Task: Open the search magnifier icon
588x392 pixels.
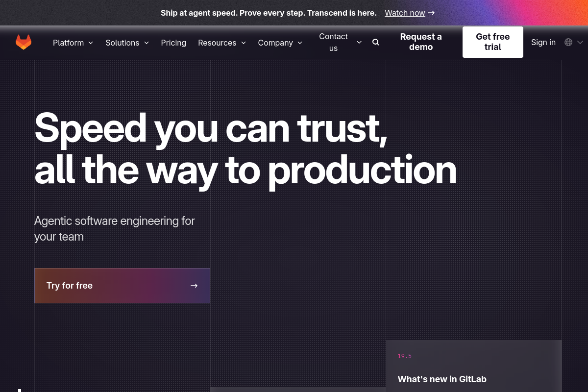Action: point(376,42)
